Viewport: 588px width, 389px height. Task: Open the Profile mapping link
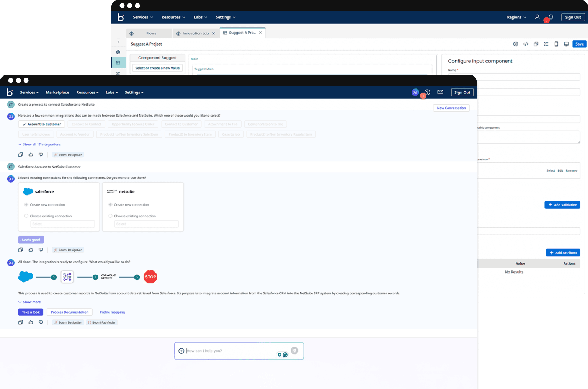[x=112, y=312]
